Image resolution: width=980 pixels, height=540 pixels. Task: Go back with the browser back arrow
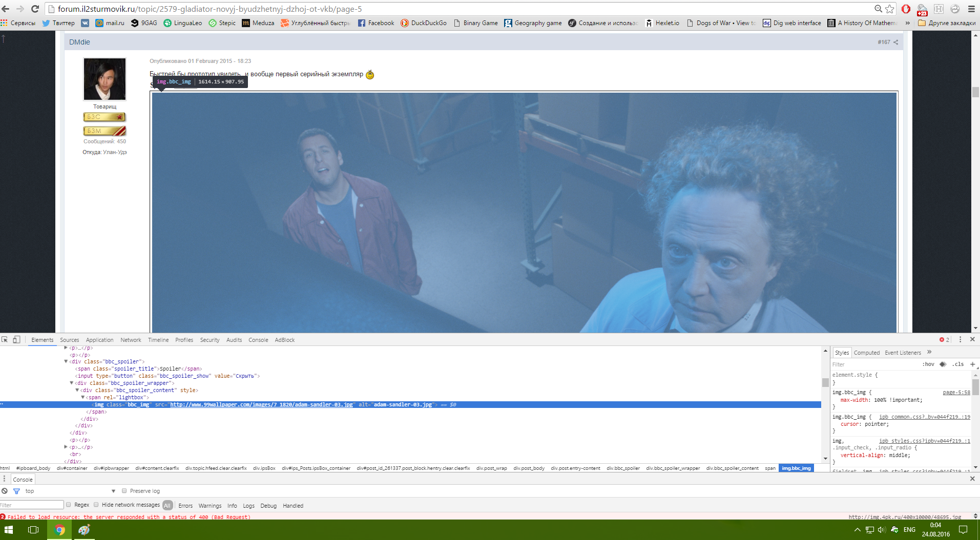pos(6,9)
